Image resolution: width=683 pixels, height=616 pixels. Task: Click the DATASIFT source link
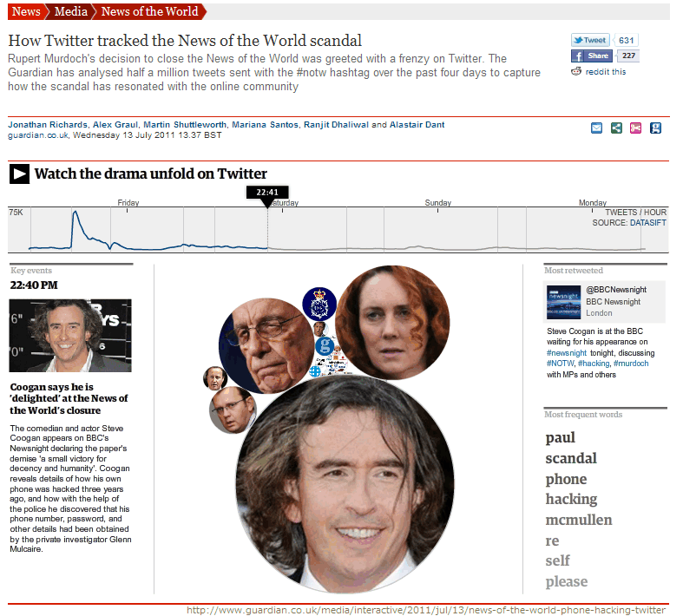pyautogui.click(x=647, y=223)
